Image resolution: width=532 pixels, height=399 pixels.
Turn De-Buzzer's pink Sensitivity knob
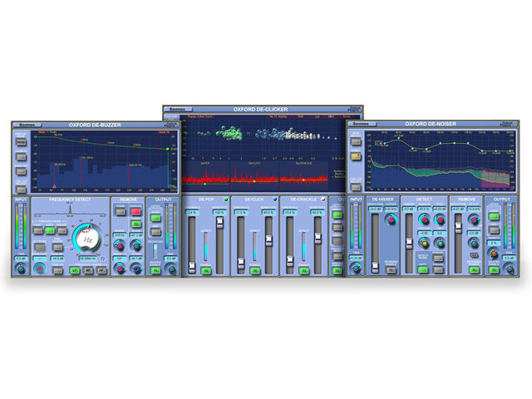tap(39, 268)
